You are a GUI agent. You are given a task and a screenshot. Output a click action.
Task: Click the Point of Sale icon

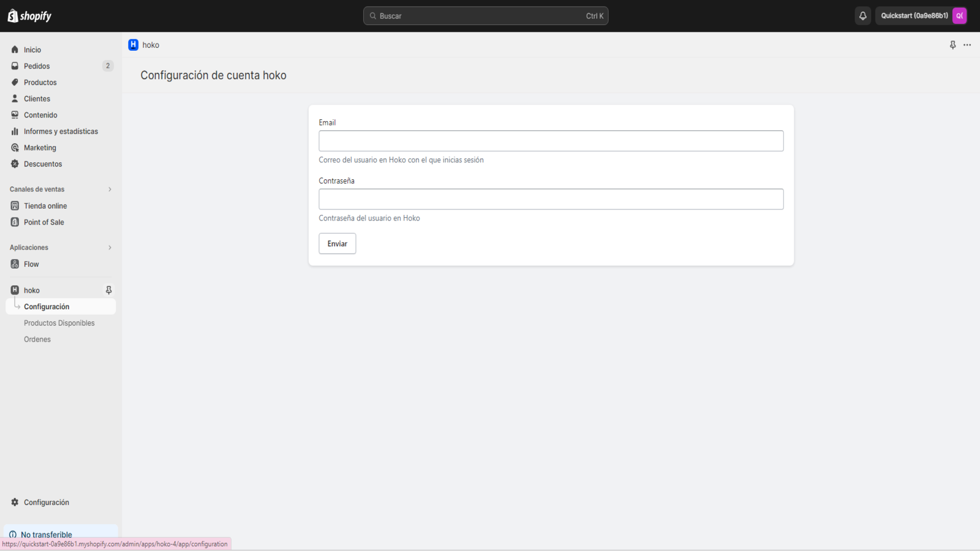(15, 222)
